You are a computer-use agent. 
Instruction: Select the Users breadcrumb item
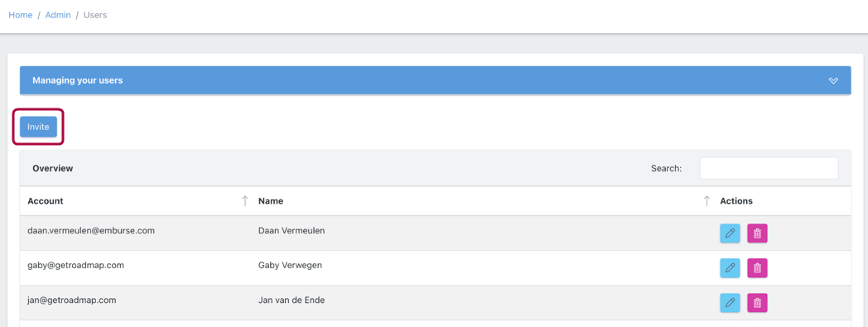(x=95, y=15)
